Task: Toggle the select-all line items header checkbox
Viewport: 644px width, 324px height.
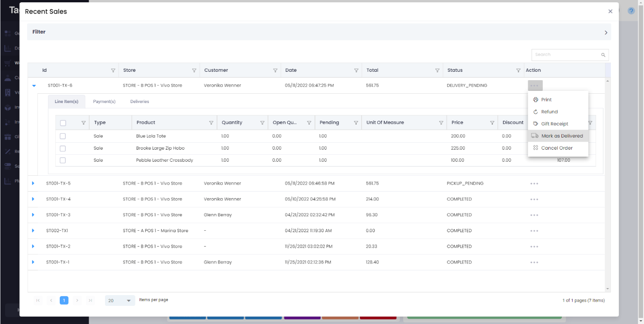Action: click(x=63, y=123)
